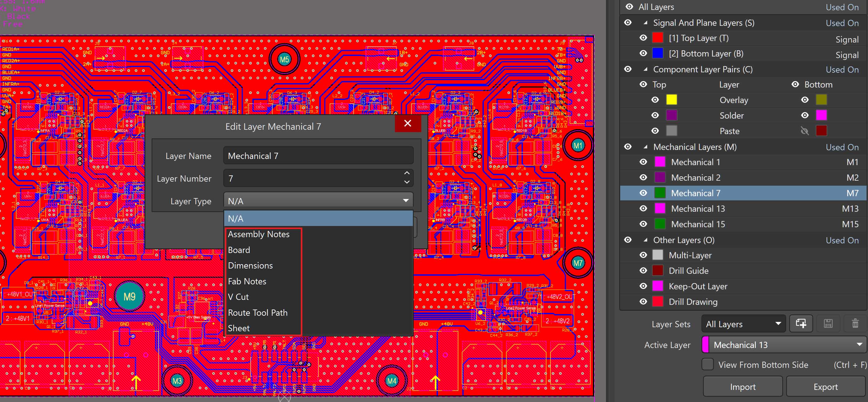Click the delete layer set trash icon

click(855, 323)
